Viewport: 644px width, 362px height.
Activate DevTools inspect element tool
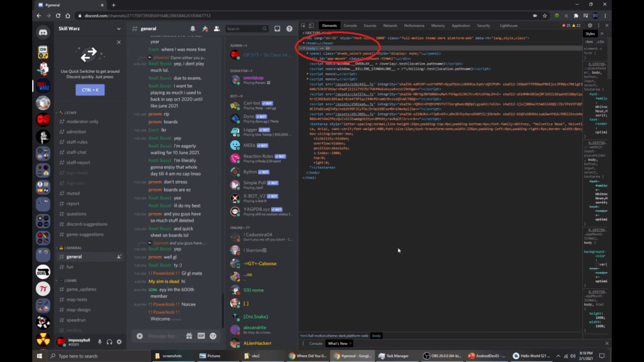[x=304, y=25]
